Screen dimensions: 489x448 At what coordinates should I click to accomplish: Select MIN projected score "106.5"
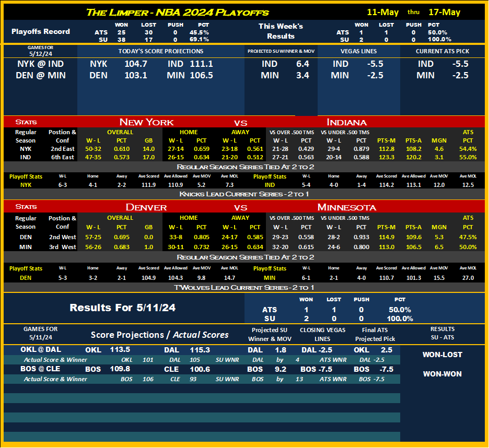(202, 75)
